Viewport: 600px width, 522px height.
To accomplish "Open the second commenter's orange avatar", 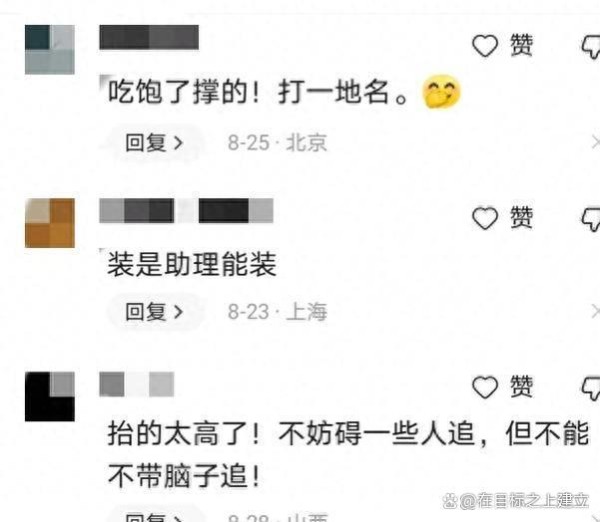I will (x=50, y=223).
